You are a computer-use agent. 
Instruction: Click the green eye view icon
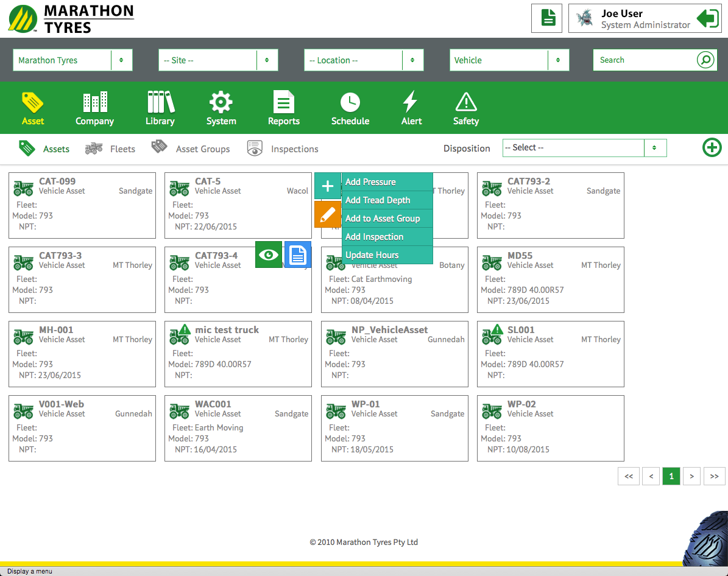tap(269, 255)
